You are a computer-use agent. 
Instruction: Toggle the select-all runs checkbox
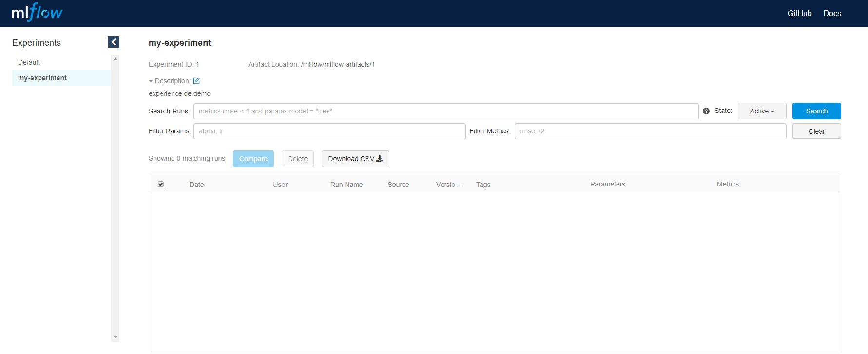point(161,184)
